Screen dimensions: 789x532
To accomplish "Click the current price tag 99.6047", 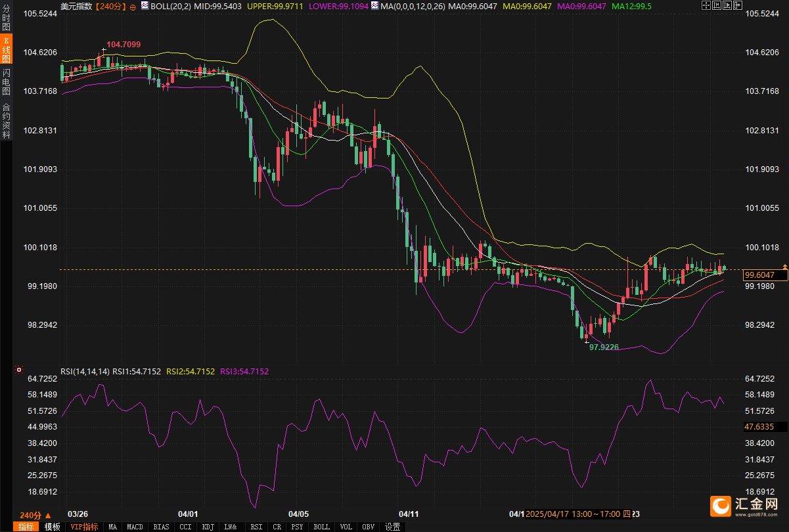I will (x=765, y=275).
